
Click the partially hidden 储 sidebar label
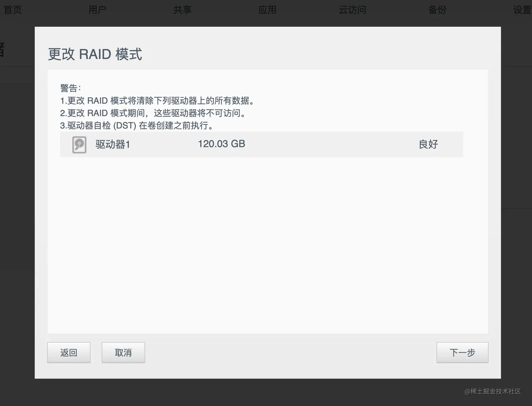(x=2, y=49)
